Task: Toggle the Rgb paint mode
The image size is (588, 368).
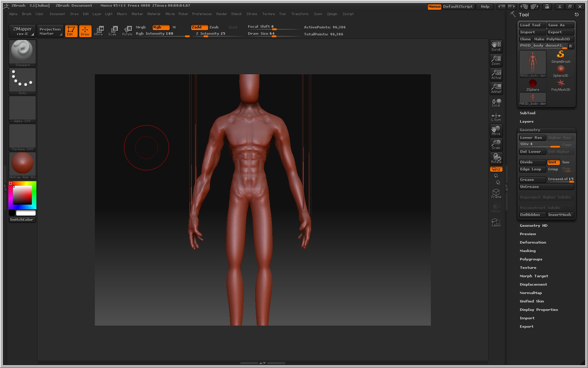Action: coord(161,27)
